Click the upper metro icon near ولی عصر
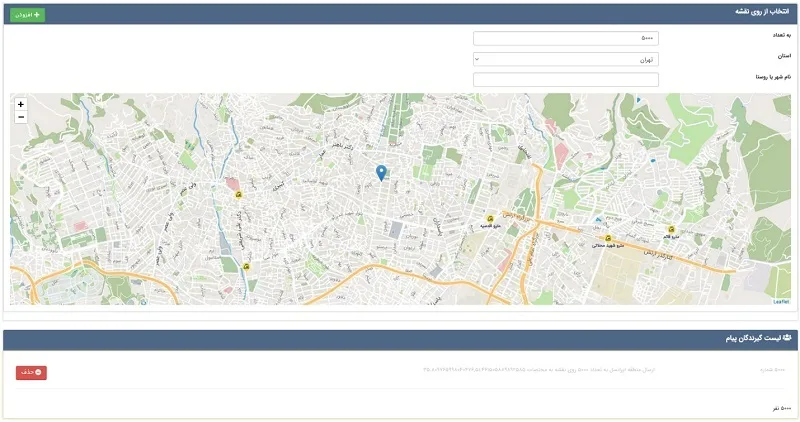Image resolution: width=800 pixels, height=422 pixels. pos(238,194)
